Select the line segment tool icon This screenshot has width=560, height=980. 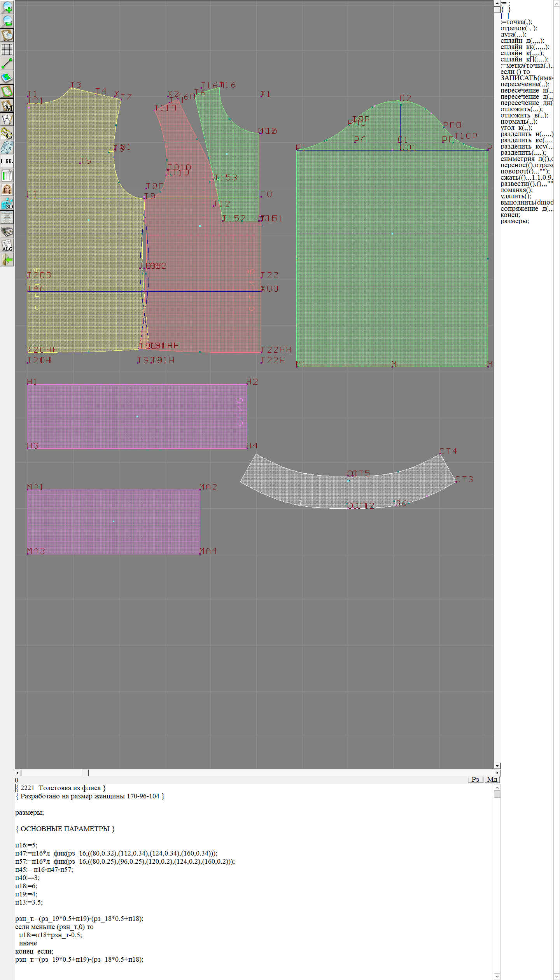[7, 63]
